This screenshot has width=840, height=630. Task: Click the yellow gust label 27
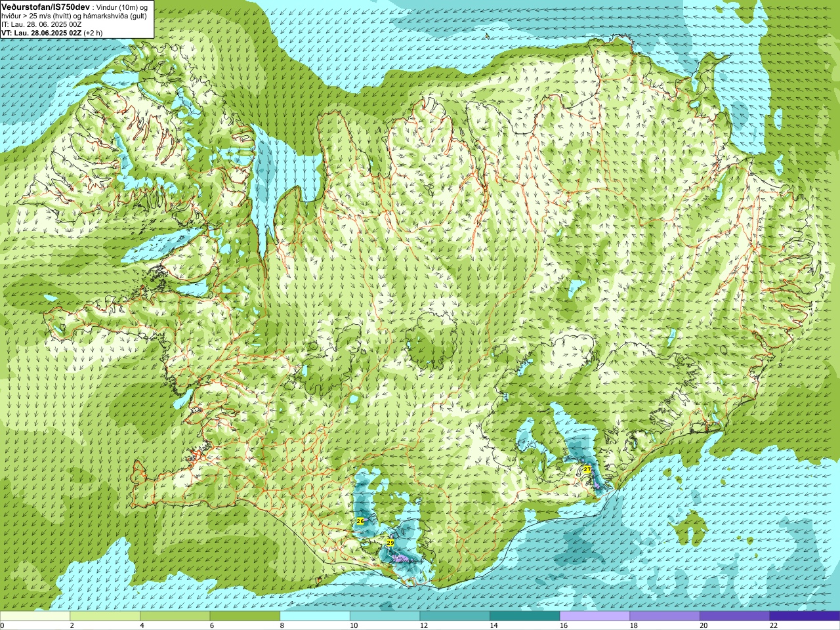[587, 469]
